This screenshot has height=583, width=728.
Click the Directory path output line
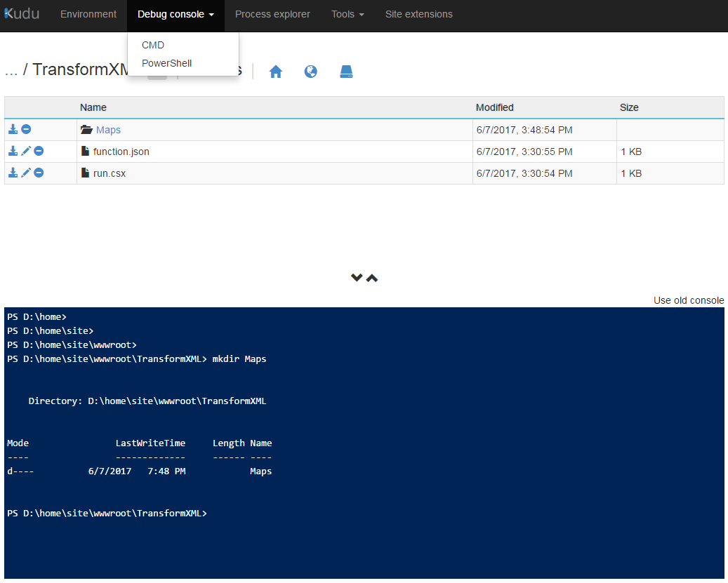pyautogui.click(x=147, y=401)
